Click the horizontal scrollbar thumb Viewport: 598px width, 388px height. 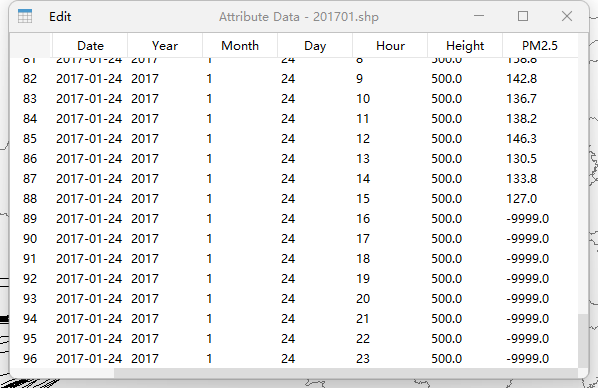pyautogui.click(x=346, y=373)
